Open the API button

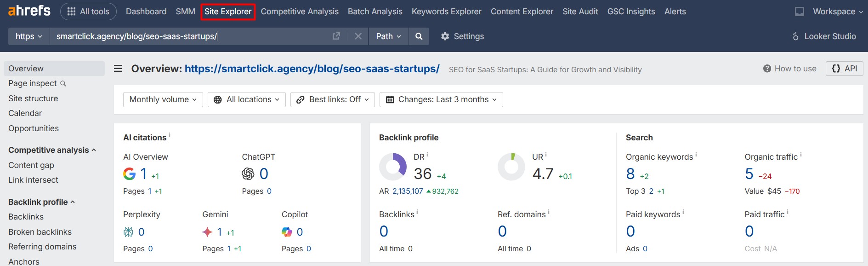[x=845, y=69]
